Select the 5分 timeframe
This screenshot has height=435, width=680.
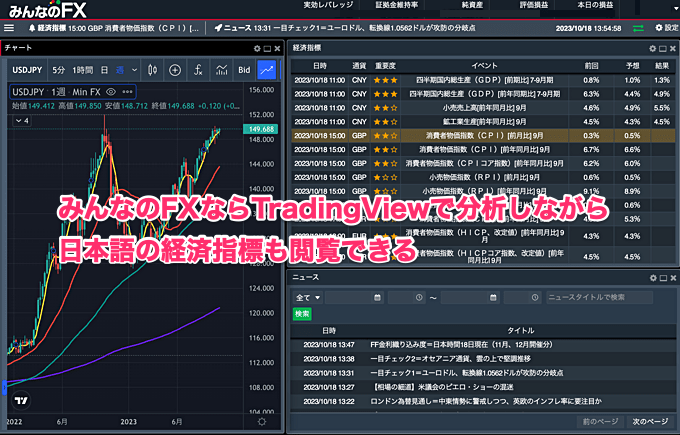point(58,70)
